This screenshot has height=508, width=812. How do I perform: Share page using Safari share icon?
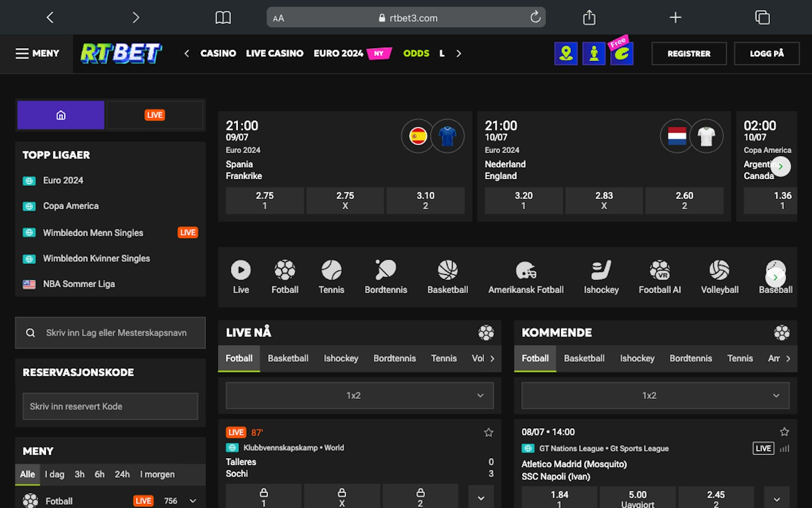click(x=589, y=18)
